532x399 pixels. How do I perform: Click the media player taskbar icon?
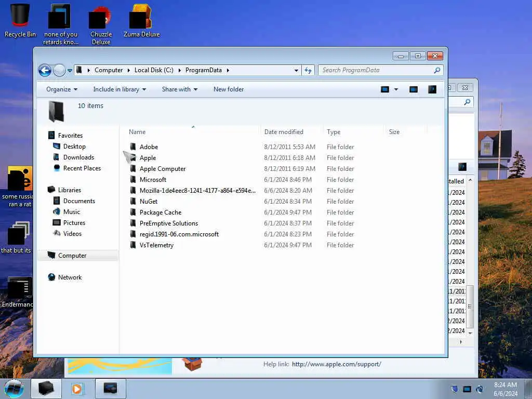[x=77, y=389]
